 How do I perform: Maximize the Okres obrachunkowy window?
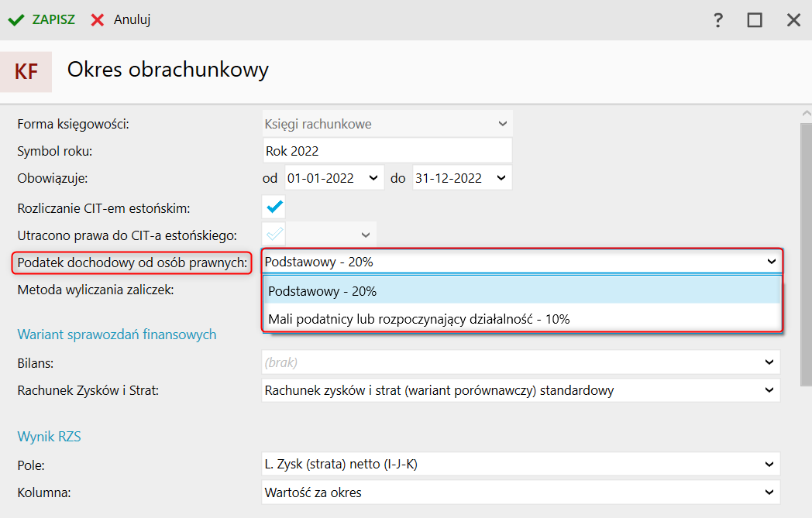pyautogui.click(x=755, y=20)
